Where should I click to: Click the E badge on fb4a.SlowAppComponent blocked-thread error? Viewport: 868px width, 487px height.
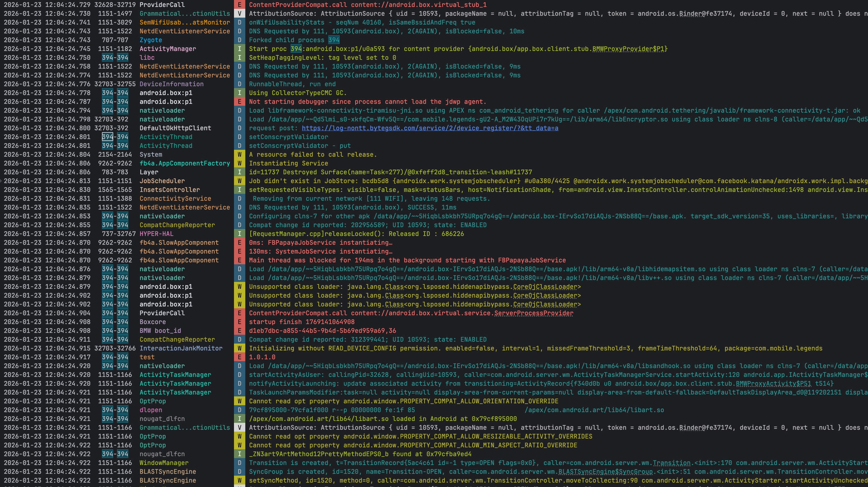point(239,260)
